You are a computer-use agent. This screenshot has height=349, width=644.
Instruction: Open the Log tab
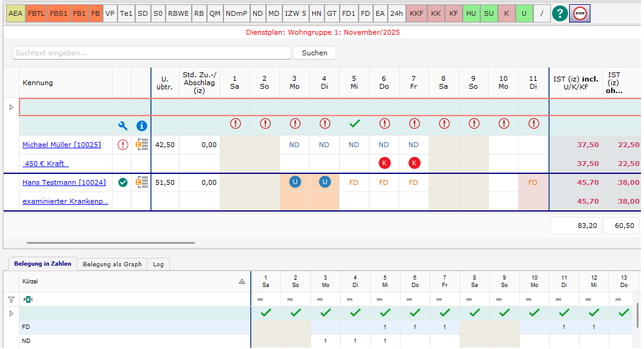158,264
